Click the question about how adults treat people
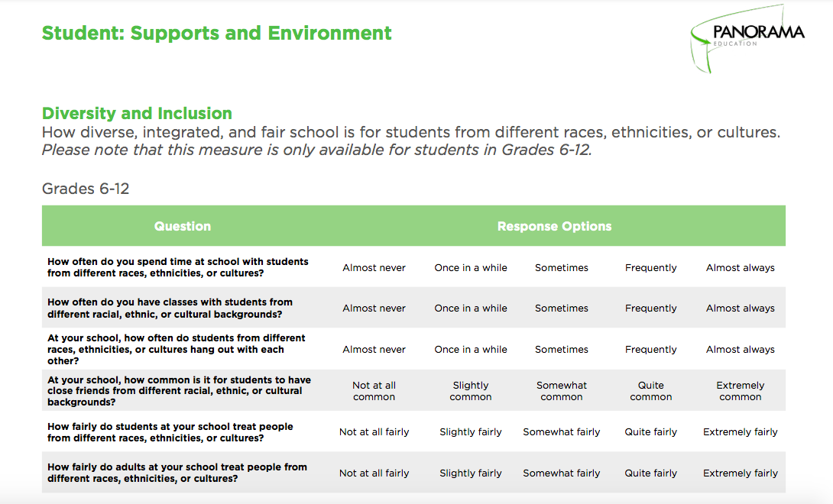 tap(178, 473)
